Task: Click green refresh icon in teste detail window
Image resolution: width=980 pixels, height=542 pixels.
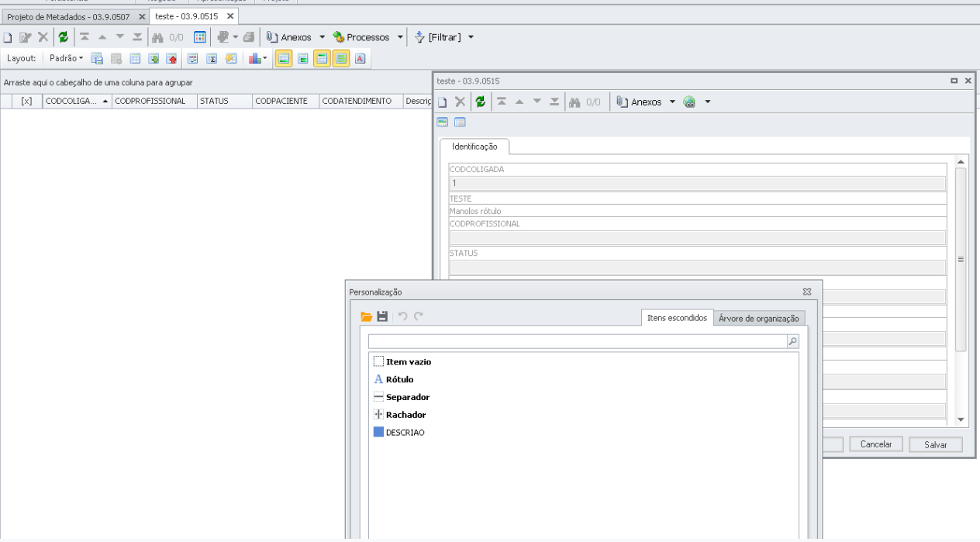Action: pos(481,102)
